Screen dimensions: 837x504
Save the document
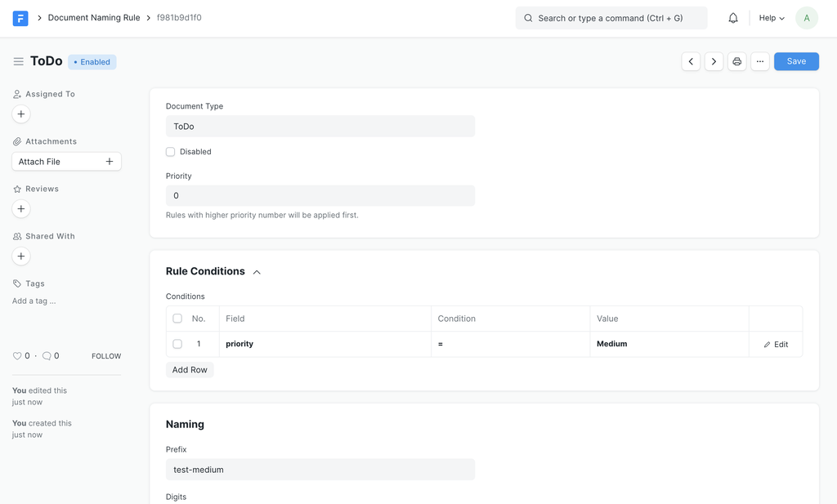[x=796, y=61]
